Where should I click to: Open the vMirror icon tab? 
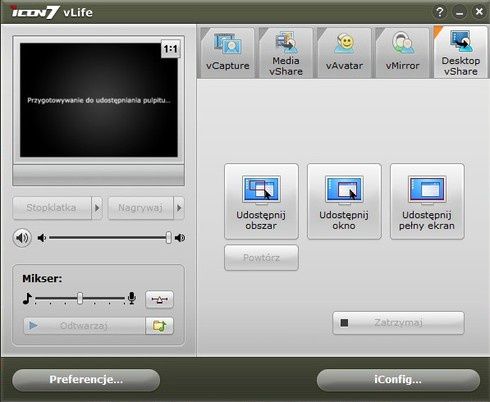tap(402, 52)
